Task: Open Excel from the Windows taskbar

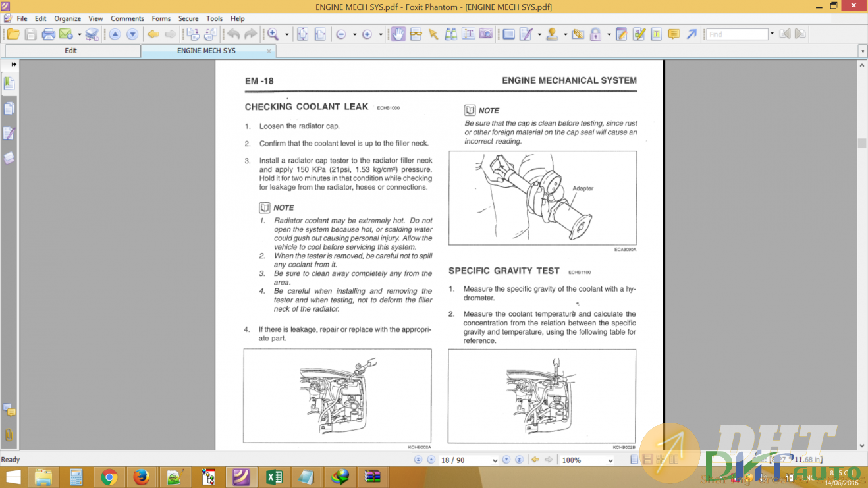Action: pos(274,477)
